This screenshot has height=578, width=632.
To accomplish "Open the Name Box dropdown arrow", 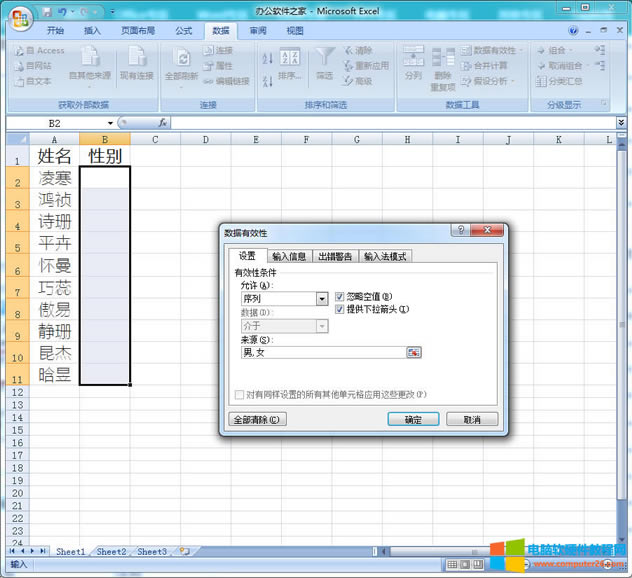I will pos(110,122).
